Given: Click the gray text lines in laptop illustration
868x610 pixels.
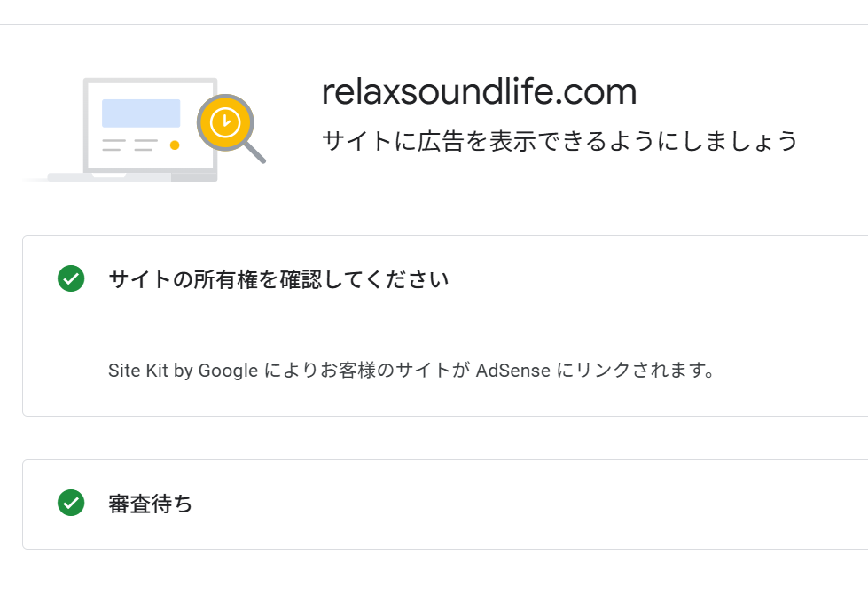Looking at the screenshot, I should coord(129,145).
